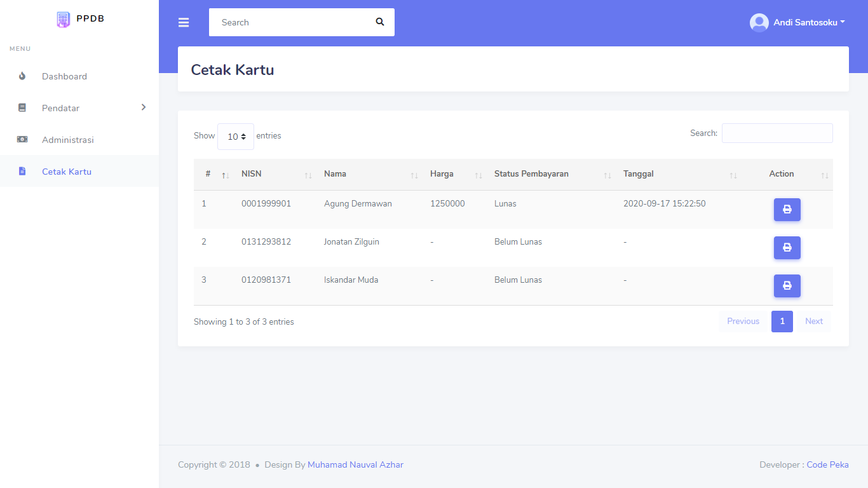The width and height of the screenshot is (868, 488).
Task: Click the Lunas status cell
Action: [505, 204]
